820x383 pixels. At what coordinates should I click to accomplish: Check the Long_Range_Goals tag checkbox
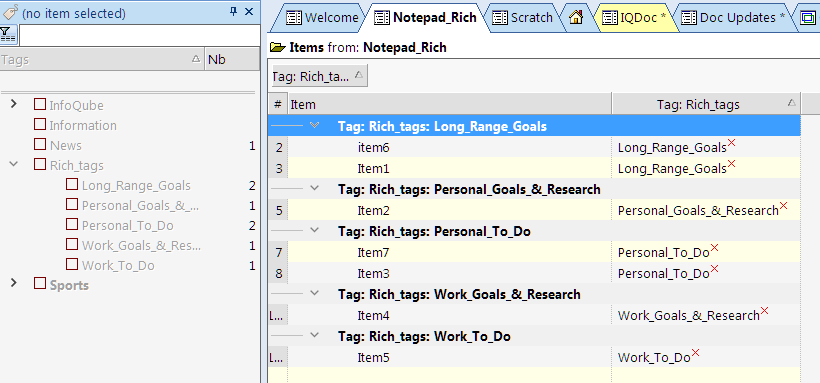[x=72, y=185]
